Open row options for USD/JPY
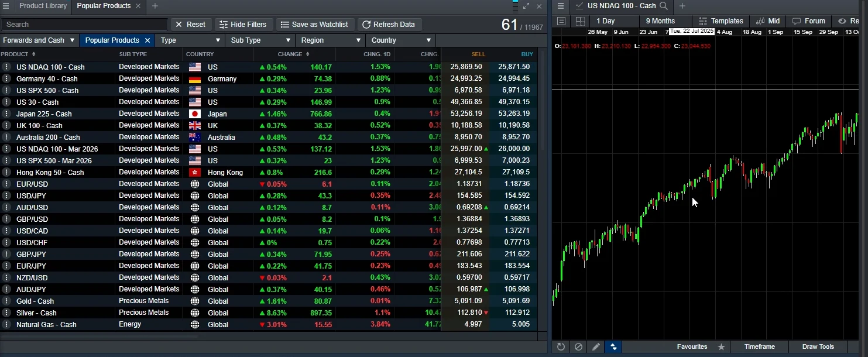Screen dimensions: 868x357 (x=6, y=195)
